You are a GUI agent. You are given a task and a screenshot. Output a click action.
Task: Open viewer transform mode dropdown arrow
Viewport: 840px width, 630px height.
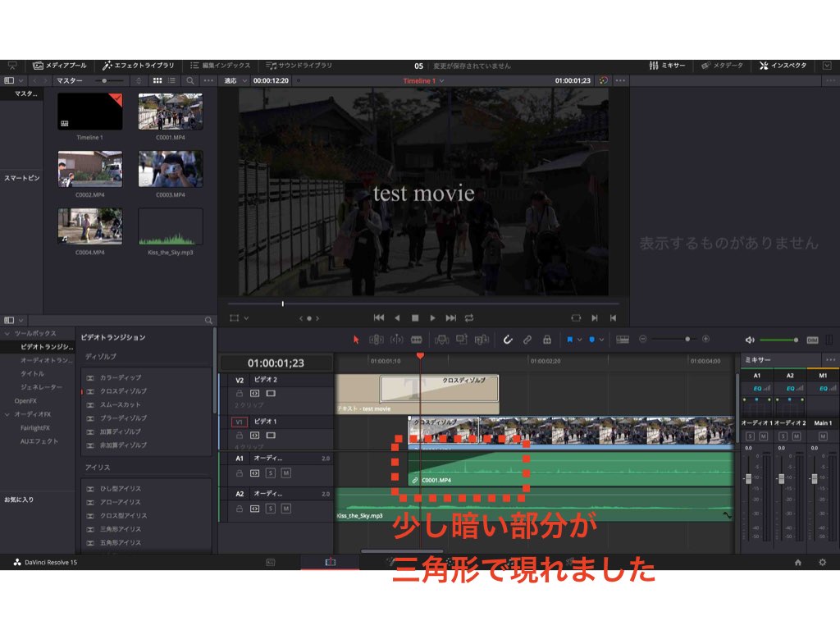click(x=246, y=317)
